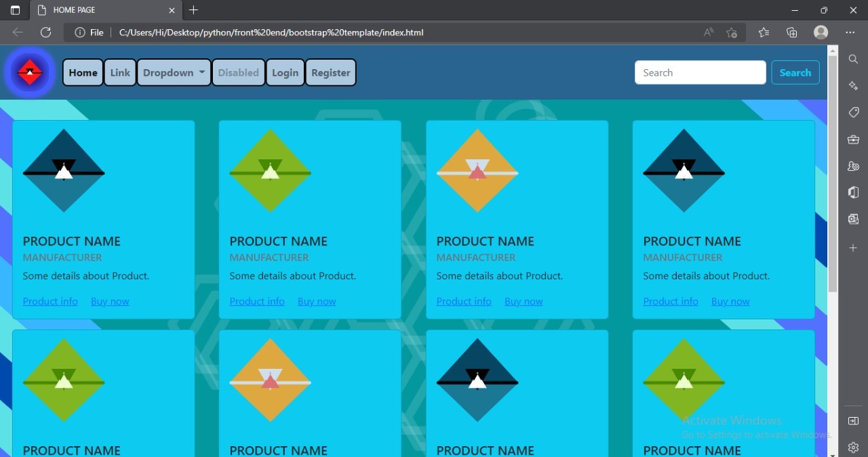
Task: Click the Login nav button
Action: tap(285, 73)
